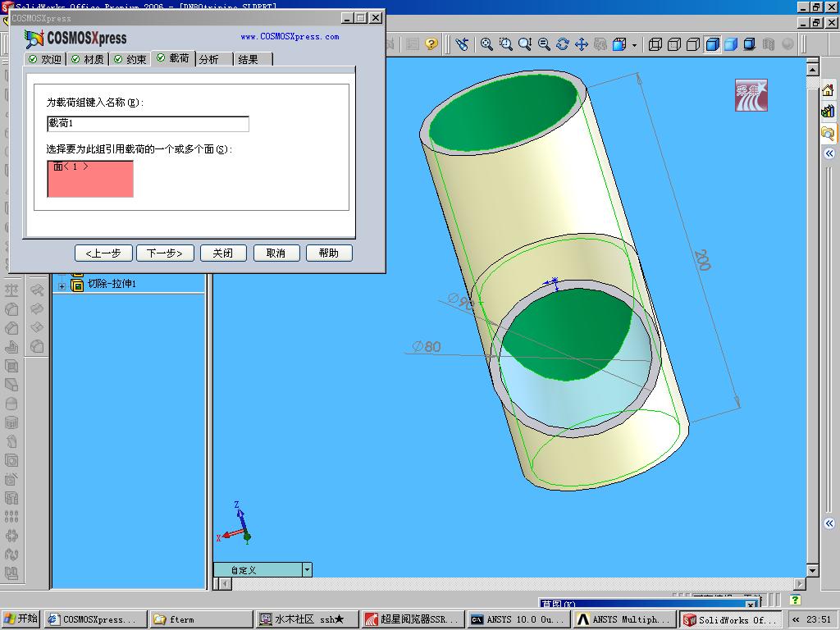The width and height of the screenshot is (840, 630).
Task: Switch display to Hidden Lines Removed
Action: point(692,44)
